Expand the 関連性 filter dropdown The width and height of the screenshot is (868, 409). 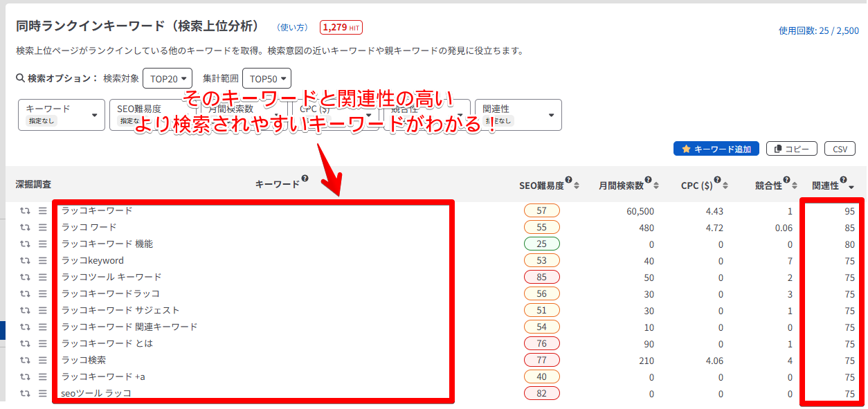(x=518, y=115)
